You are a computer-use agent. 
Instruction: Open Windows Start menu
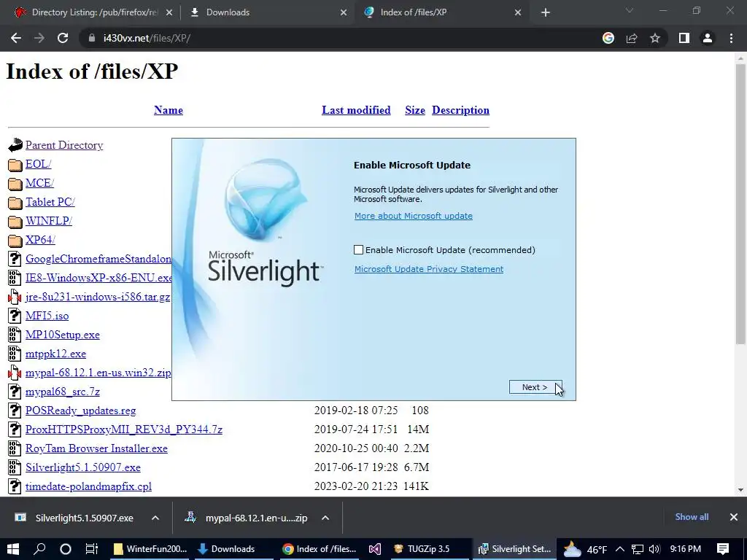pyautogui.click(x=13, y=549)
